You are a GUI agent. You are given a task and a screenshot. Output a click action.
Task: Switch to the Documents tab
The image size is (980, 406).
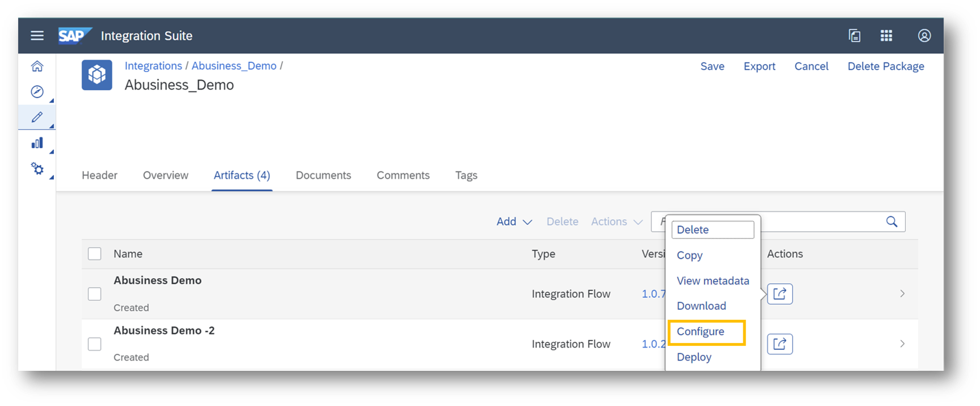(x=324, y=175)
